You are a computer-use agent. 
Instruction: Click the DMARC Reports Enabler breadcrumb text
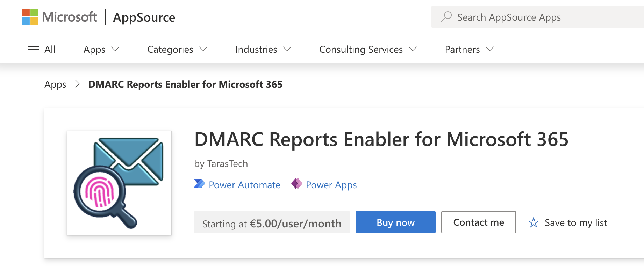185,85
